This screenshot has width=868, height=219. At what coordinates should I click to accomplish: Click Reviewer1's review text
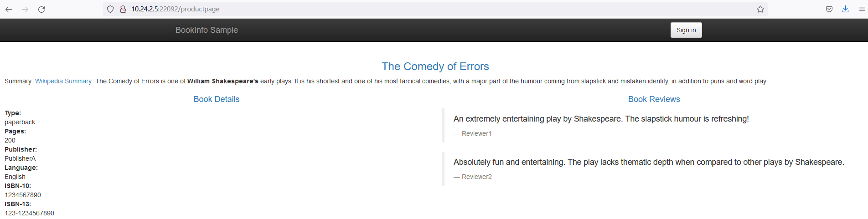601,119
